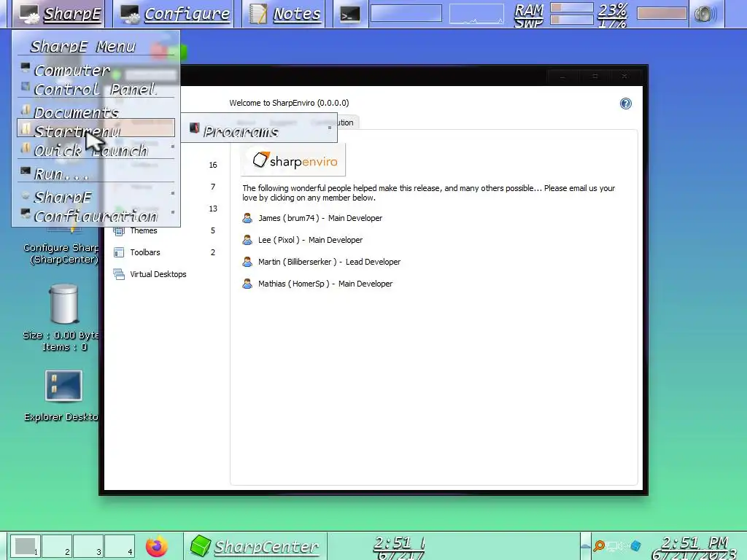This screenshot has height=560, width=747.
Task: Click the speaker volume icon in top bar
Action: click(705, 14)
